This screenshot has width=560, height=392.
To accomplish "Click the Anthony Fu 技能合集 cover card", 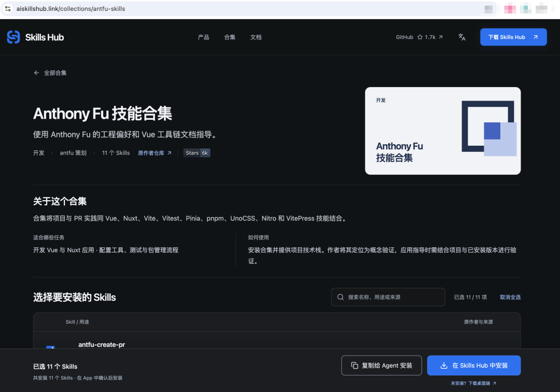I will [443, 131].
